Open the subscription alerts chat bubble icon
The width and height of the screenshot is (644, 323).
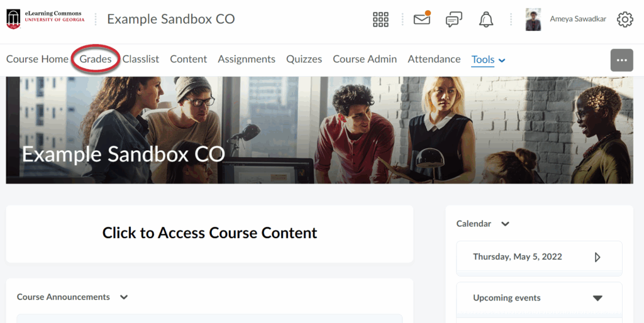coord(453,19)
